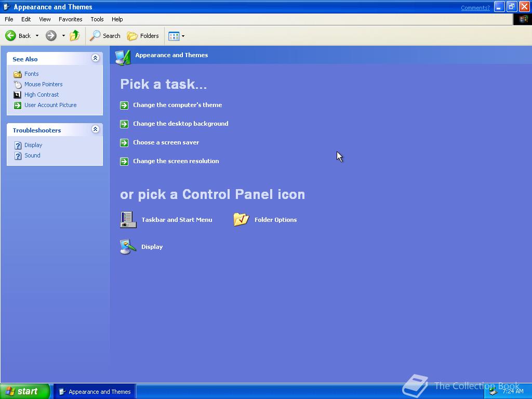The width and height of the screenshot is (532, 399).
Task: Click the Up folder icon
Action: 75,36
